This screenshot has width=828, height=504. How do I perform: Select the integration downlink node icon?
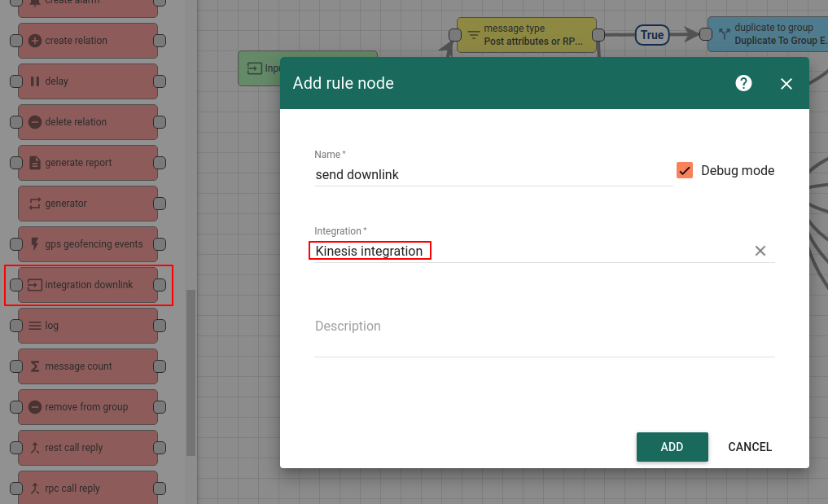point(35,285)
